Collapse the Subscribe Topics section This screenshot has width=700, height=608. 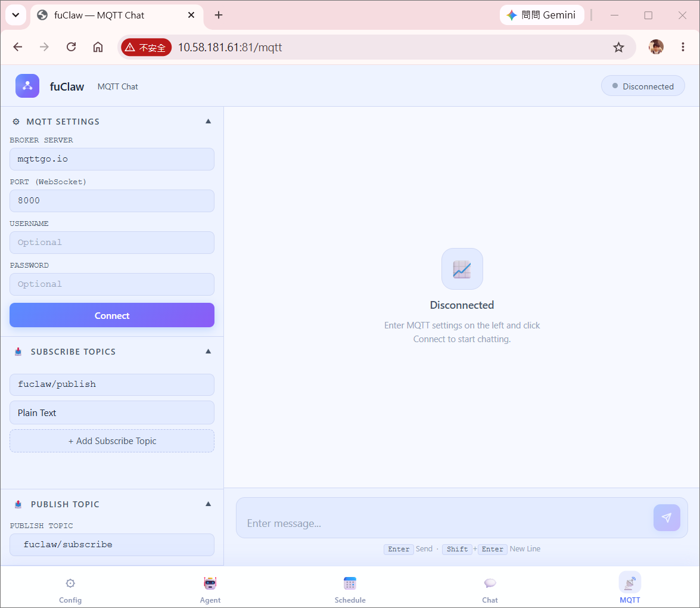coord(208,352)
